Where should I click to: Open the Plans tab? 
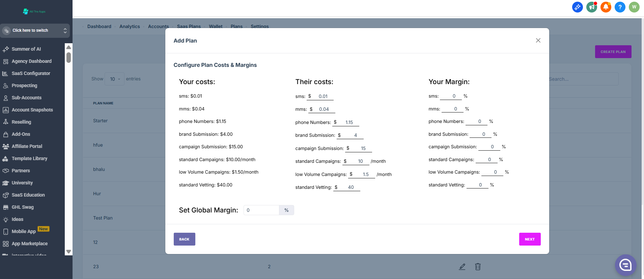pyautogui.click(x=236, y=26)
